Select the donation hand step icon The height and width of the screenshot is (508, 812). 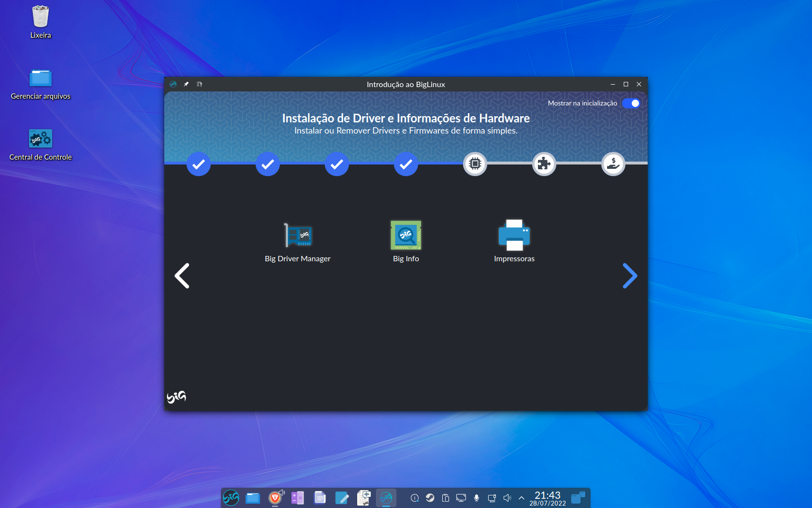(x=613, y=164)
